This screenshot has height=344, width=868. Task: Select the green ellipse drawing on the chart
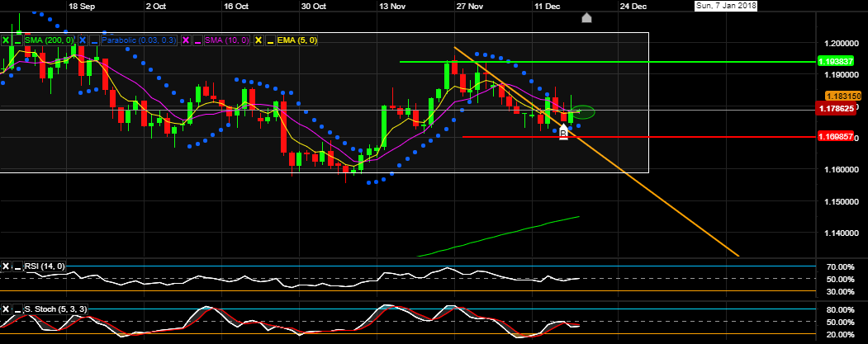583,111
